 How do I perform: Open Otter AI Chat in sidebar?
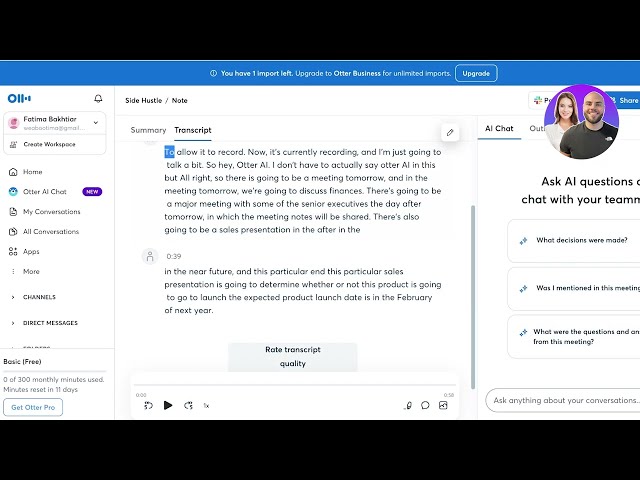click(x=44, y=191)
